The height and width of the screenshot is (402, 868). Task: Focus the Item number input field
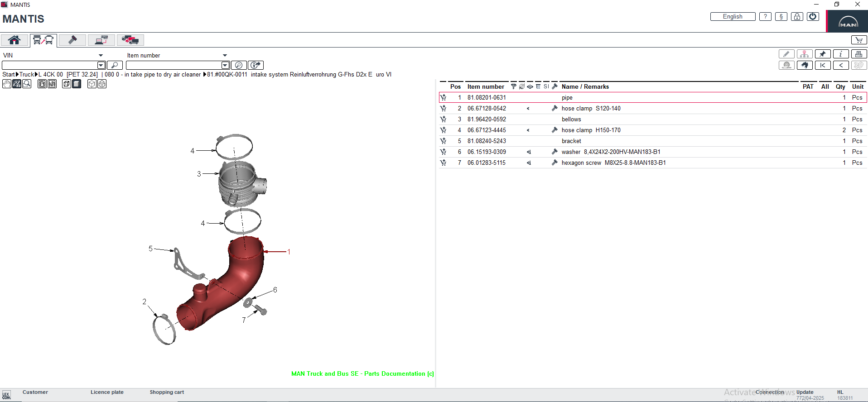(x=174, y=65)
